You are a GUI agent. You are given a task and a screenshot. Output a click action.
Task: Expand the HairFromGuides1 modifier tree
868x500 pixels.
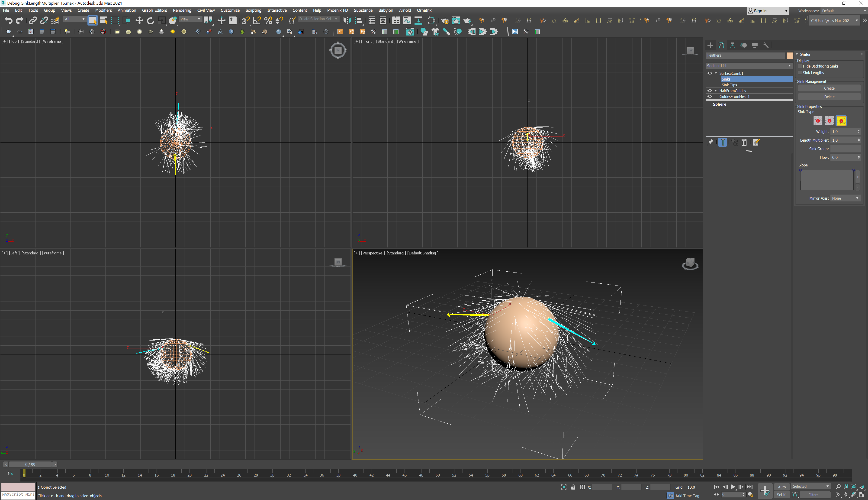point(716,91)
